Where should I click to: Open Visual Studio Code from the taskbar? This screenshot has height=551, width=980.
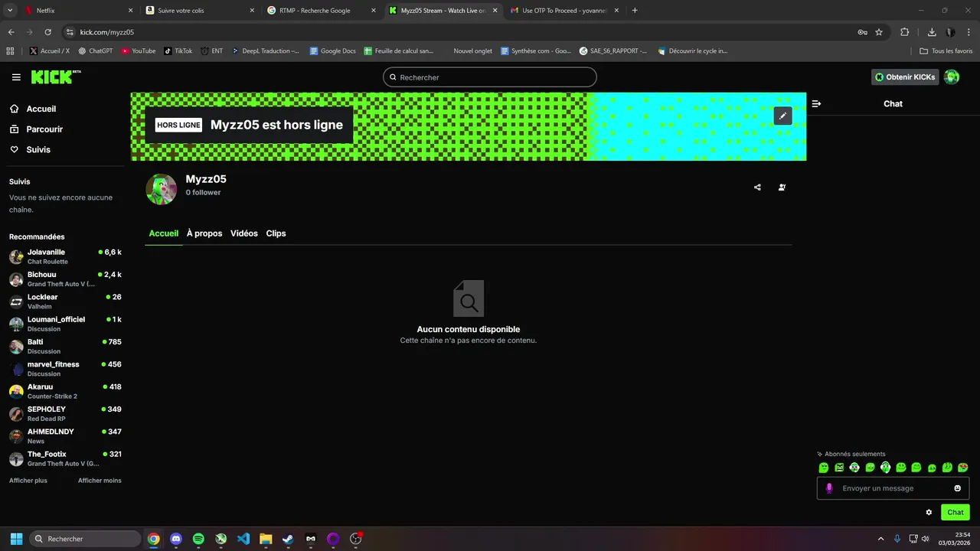pos(243,539)
